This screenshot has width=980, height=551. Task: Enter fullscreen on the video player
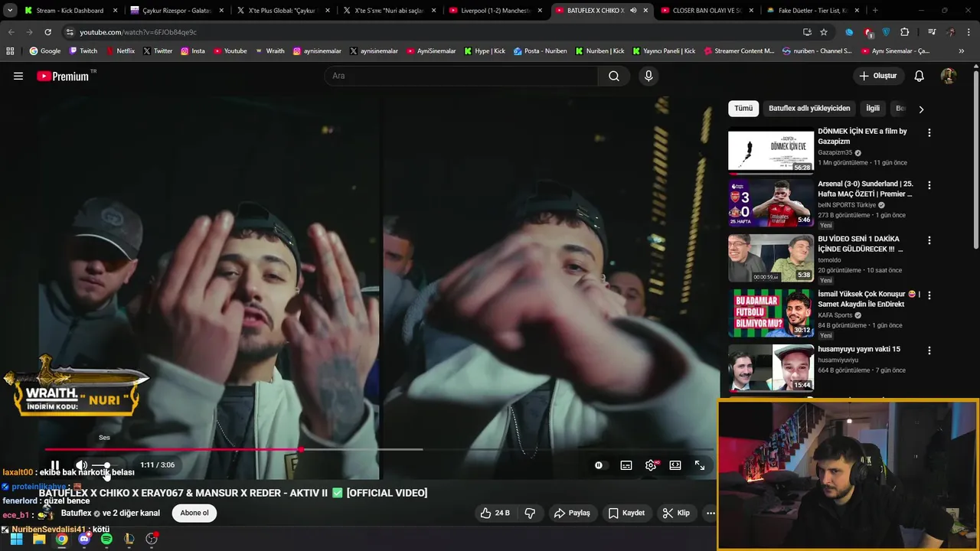point(700,465)
